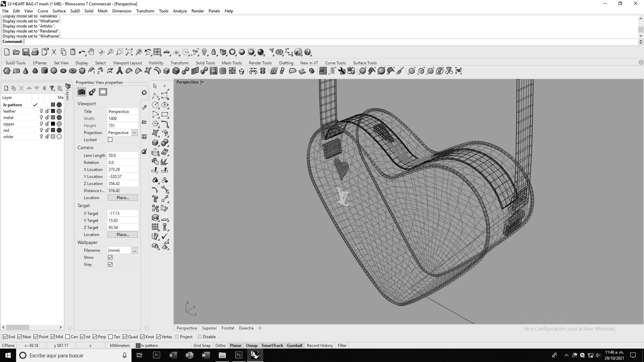
Task: Click the Box solid tool icon
Action: (x=155, y=142)
